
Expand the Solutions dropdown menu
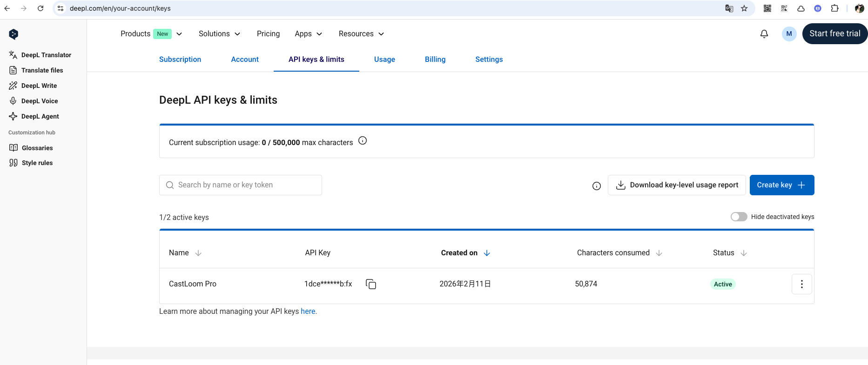click(219, 34)
